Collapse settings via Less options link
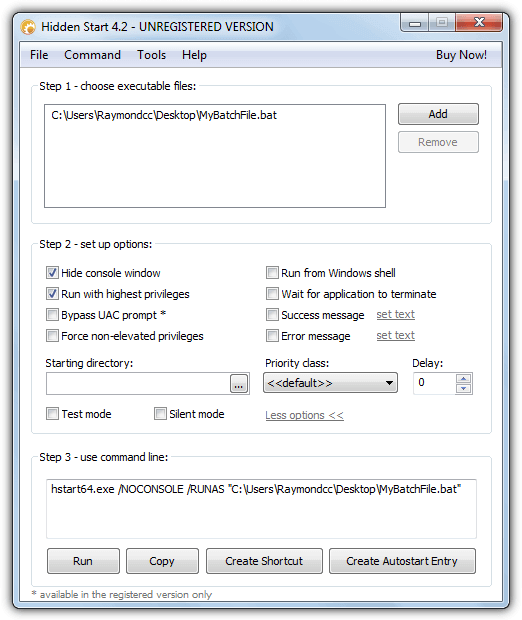Image resolution: width=522 pixels, height=620 pixels. [304, 415]
